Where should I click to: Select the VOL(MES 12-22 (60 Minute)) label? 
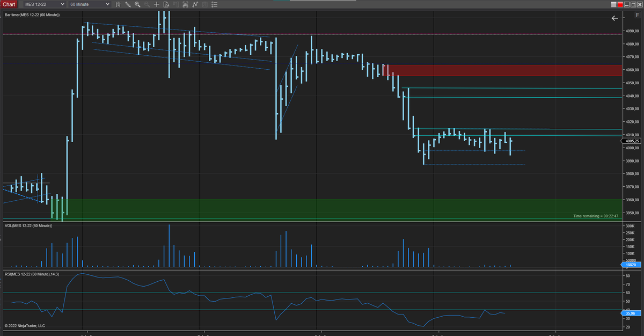[x=28, y=225]
